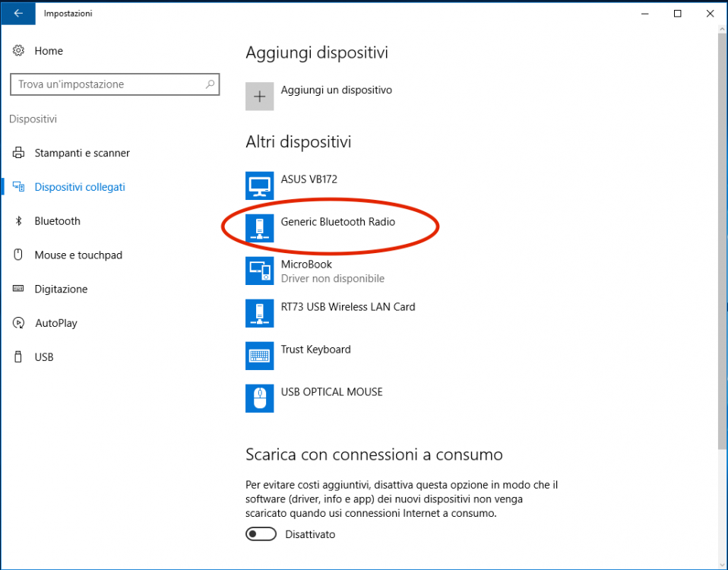728x570 pixels.
Task: Toggle the metered connection download switch
Action: point(261,534)
